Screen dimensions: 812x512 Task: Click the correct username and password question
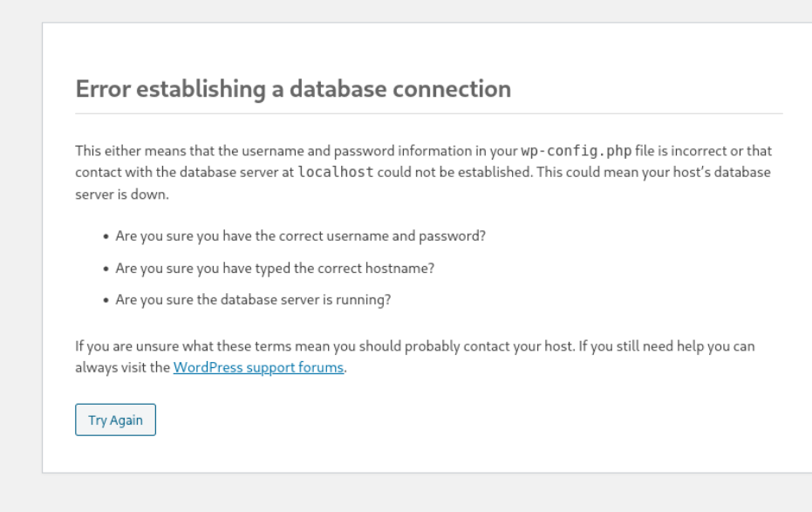click(300, 236)
